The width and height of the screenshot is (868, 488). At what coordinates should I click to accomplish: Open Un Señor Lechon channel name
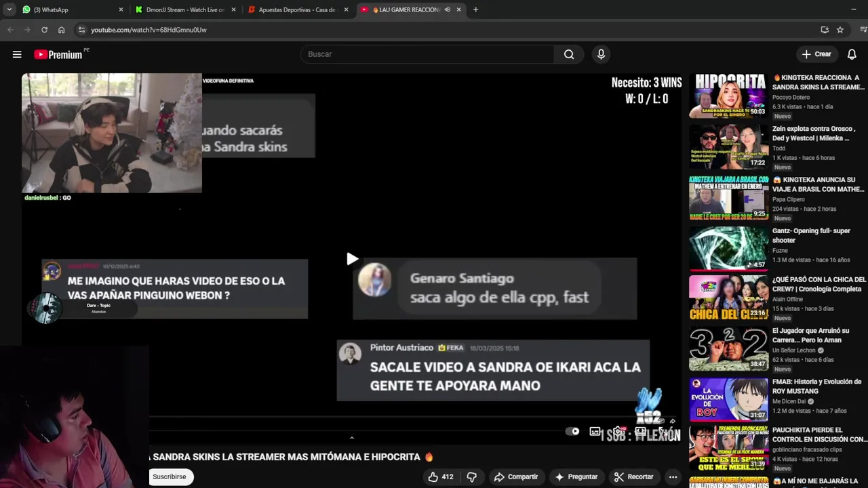point(794,350)
